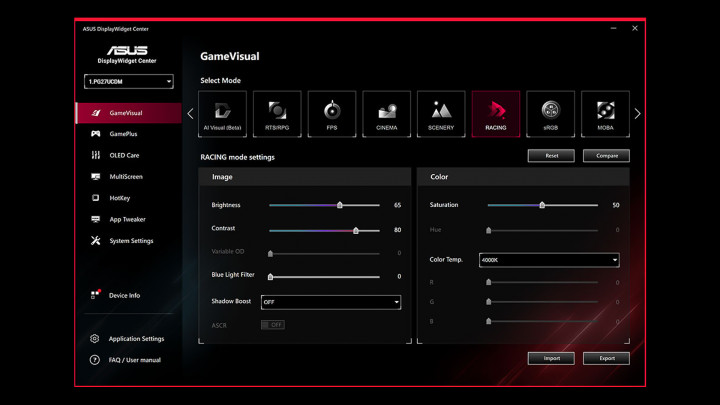Open the MultiScreen section
This screenshot has width=720, height=405.
pos(129,176)
